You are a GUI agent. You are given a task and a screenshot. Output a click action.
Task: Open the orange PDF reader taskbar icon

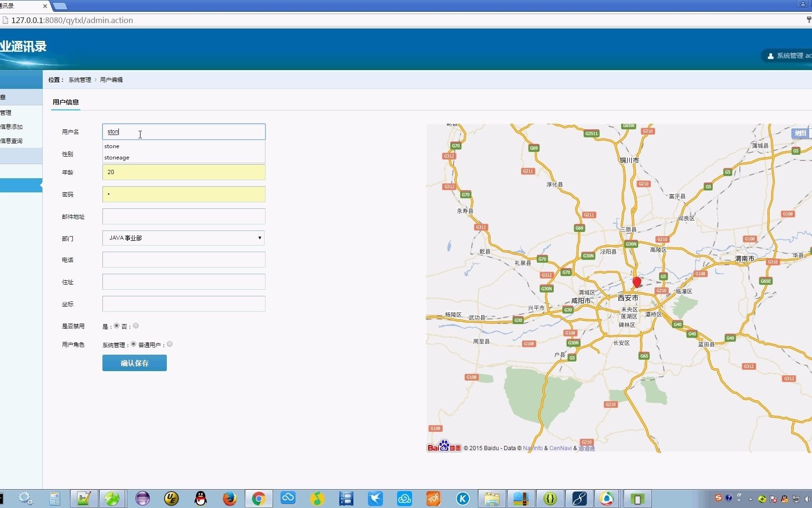(x=433, y=499)
